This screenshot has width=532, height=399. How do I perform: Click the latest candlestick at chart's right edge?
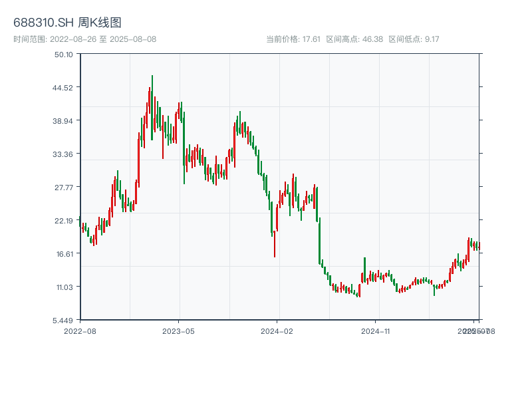pyautogui.click(x=478, y=247)
